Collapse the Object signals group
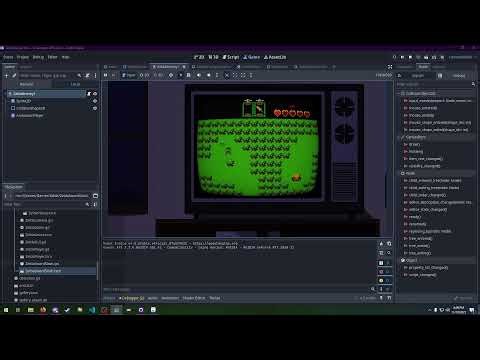 click(399, 260)
